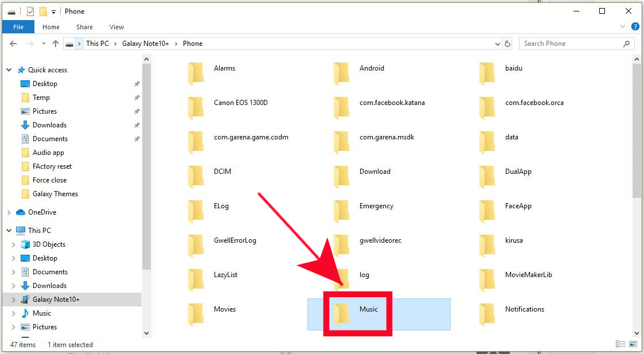Switch to large icons view in status bar

click(x=633, y=344)
